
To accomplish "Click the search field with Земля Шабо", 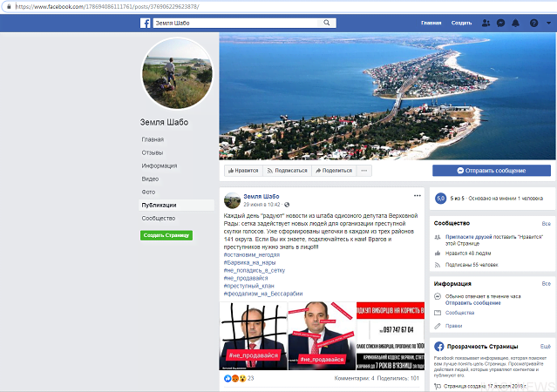I will (235, 23).
